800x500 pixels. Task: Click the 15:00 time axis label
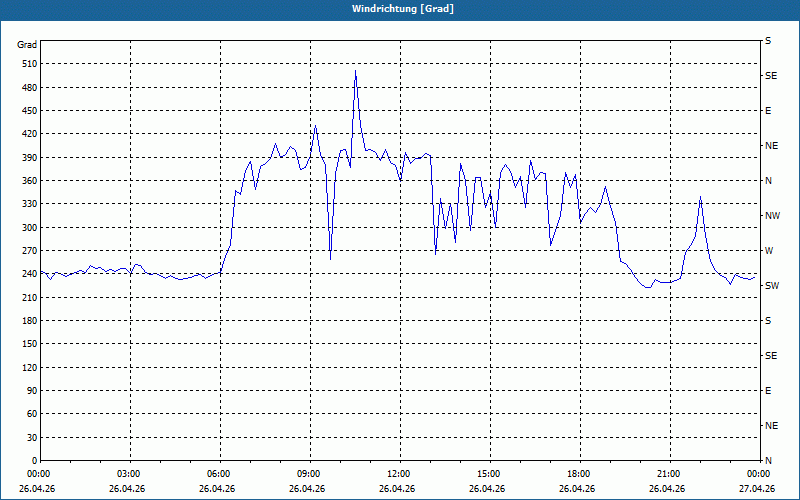coord(489,474)
